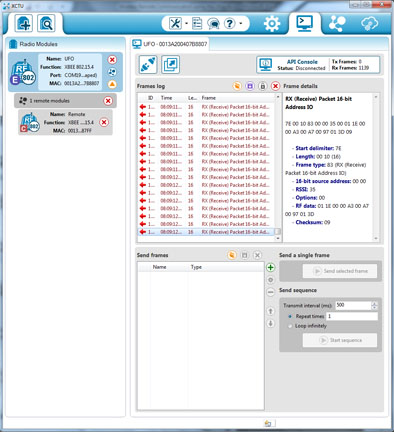Remove selected frame minus icon
This screenshot has height=432, width=394.
coord(271,292)
